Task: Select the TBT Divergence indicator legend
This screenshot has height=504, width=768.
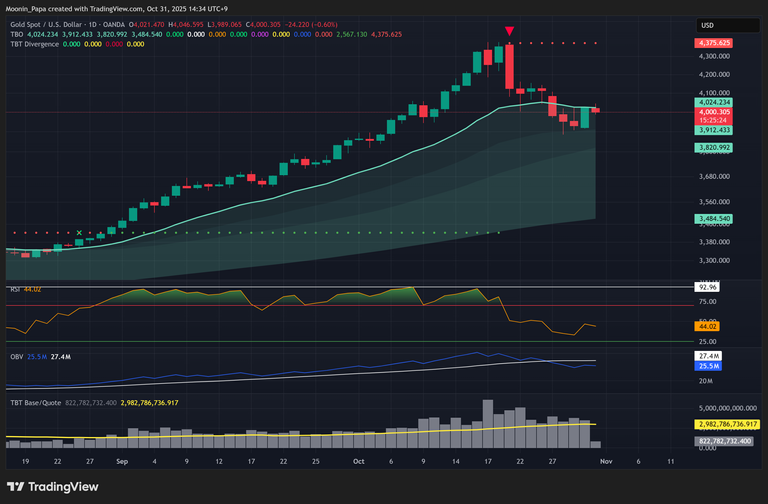Action: tap(32, 44)
